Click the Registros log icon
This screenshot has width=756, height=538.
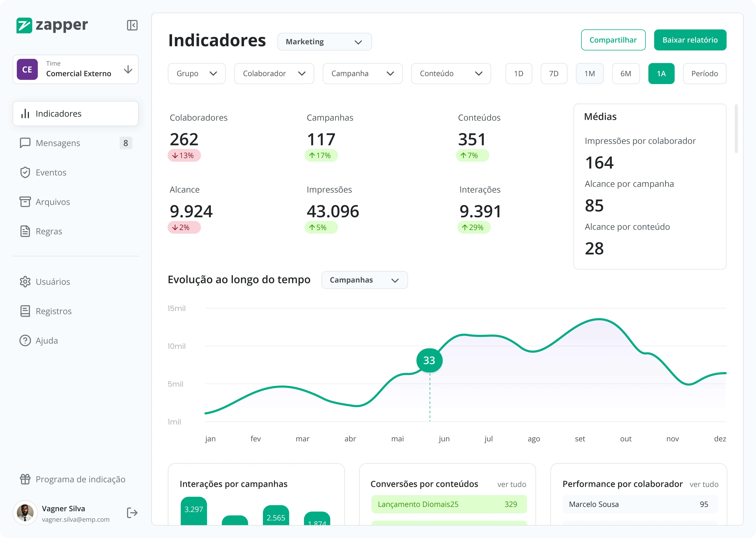click(x=25, y=311)
